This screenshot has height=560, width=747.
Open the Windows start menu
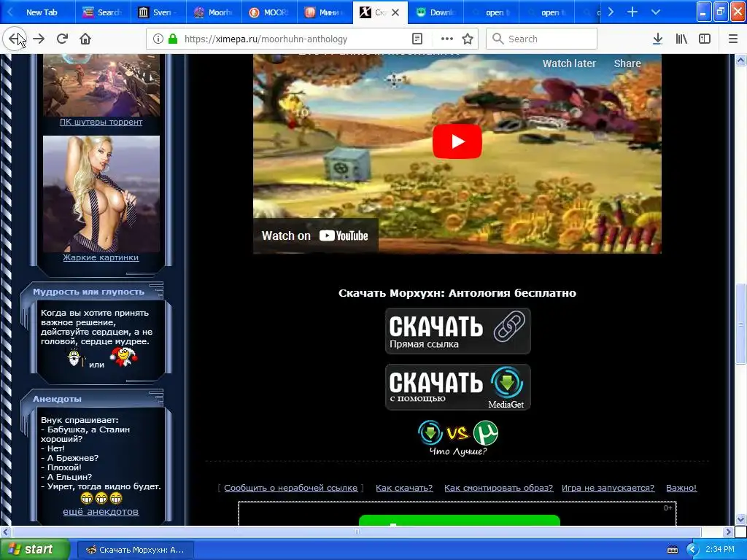click(x=34, y=549)
